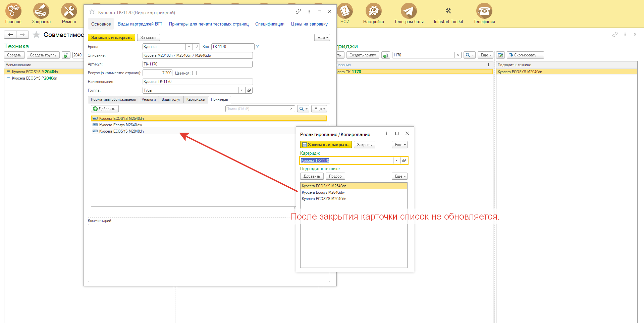Select Kyocera Ecosys M2640idw in the dialog list

[354, 192]
